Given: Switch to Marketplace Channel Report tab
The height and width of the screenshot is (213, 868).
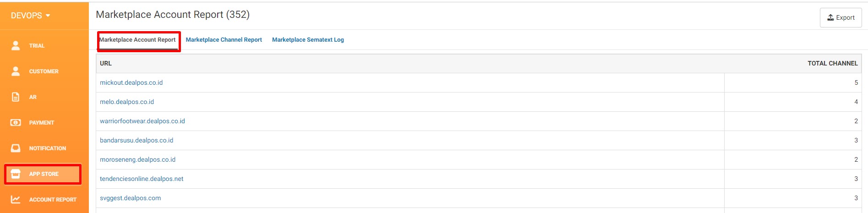Looking at the screenshot, I should coord(224,40).
